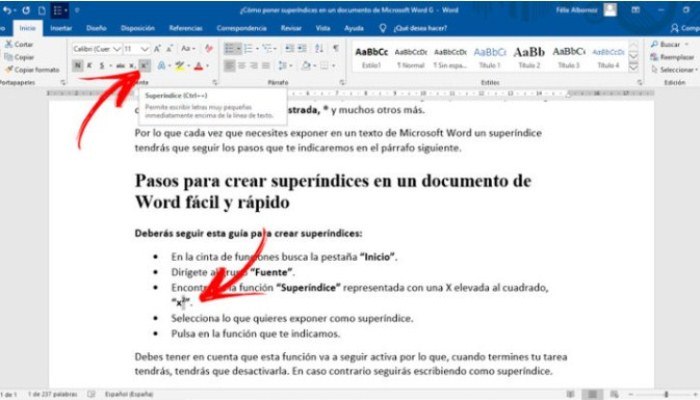Go to the Referencias tab
The width and height of the screenshot is (700, 400).
tap(186, 28)
